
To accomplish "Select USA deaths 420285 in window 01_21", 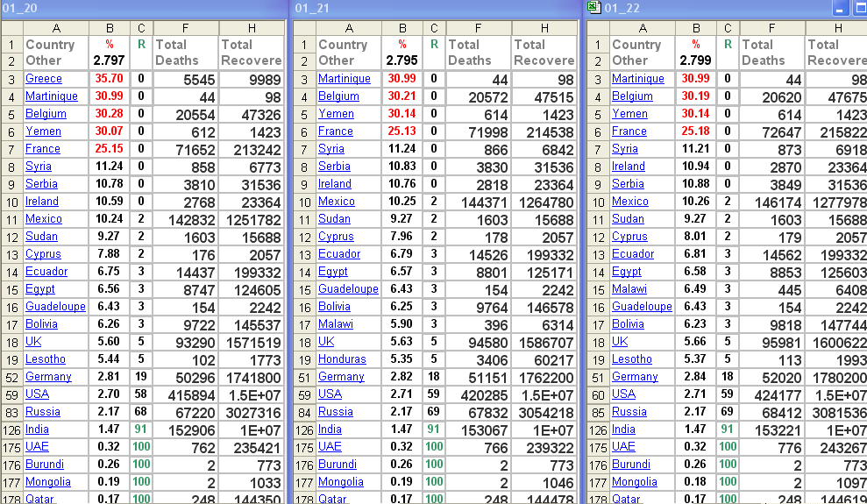I will pos(479,395).
